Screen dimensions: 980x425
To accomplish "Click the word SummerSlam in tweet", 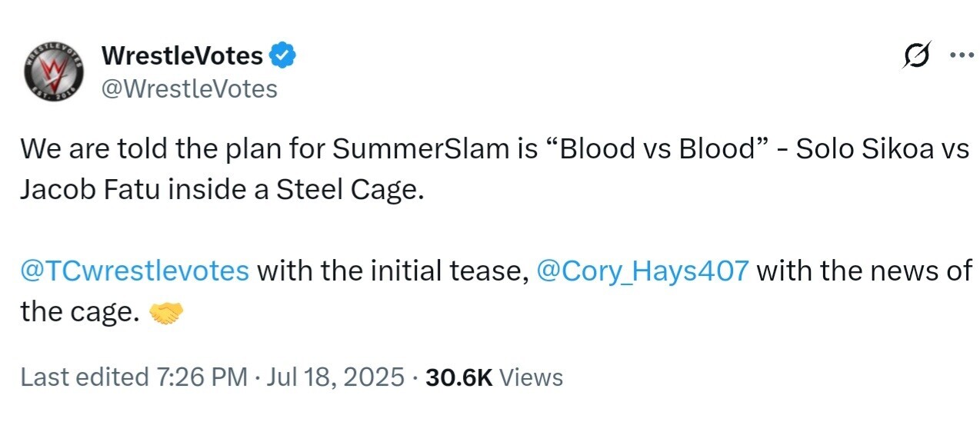I will point(418,149).
